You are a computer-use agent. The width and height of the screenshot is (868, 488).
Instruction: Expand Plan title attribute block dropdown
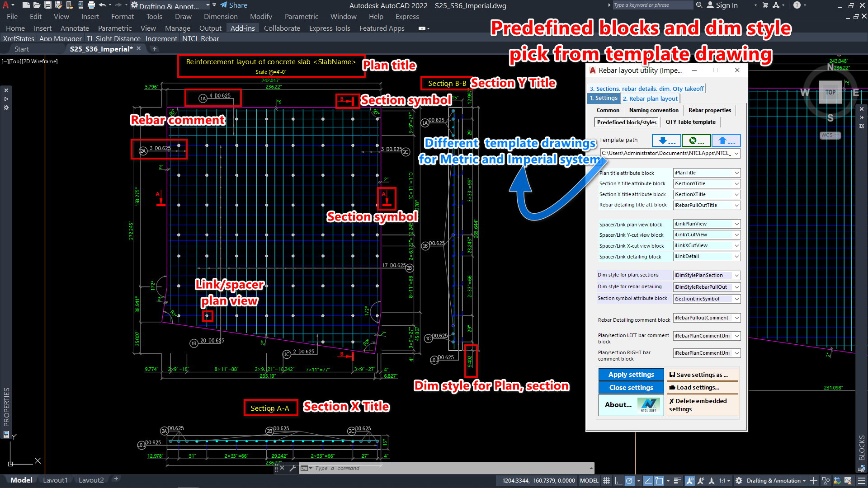point(736,173)
